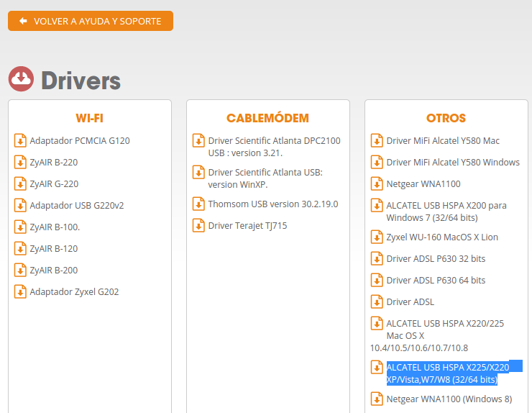
Task: Click download icon for Thomsom USB version 30.2.19.0
Action: click(198, 204)
